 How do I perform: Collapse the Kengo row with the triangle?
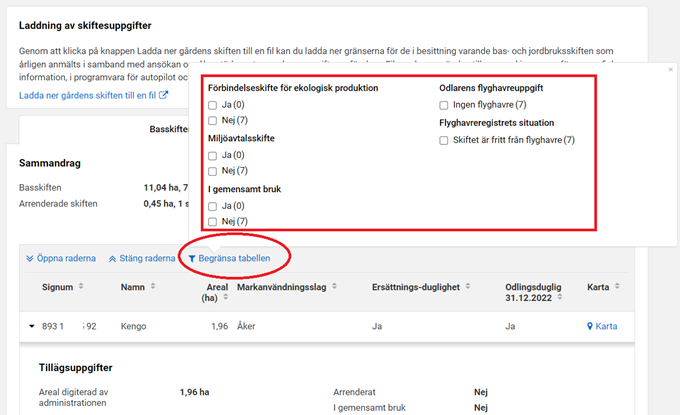click(x=31, y=326)
